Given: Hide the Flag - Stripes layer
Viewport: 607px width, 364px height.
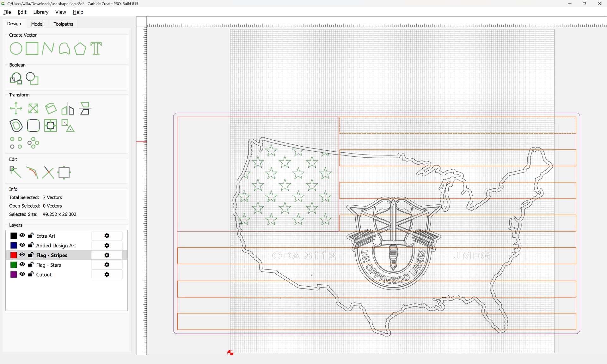Looking at the screenshot, I should click(22, 255).
